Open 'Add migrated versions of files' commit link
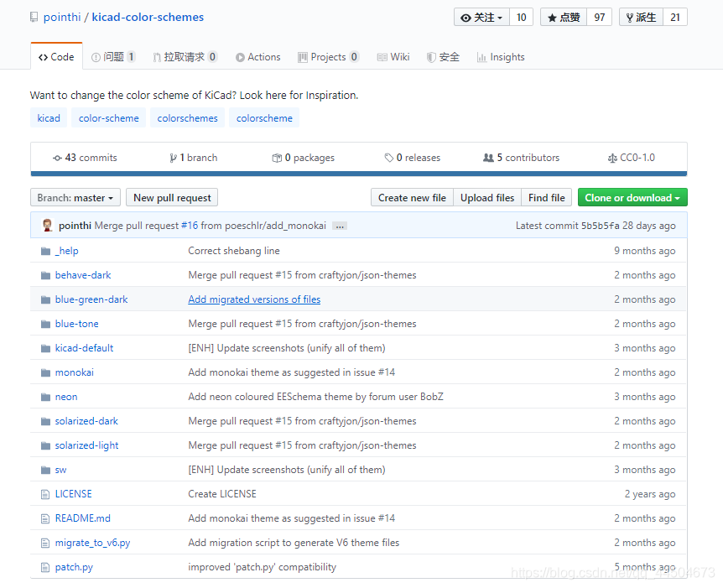Image resolution: width=723 pixels, height=588 pixels. click(x=254, y=299)
